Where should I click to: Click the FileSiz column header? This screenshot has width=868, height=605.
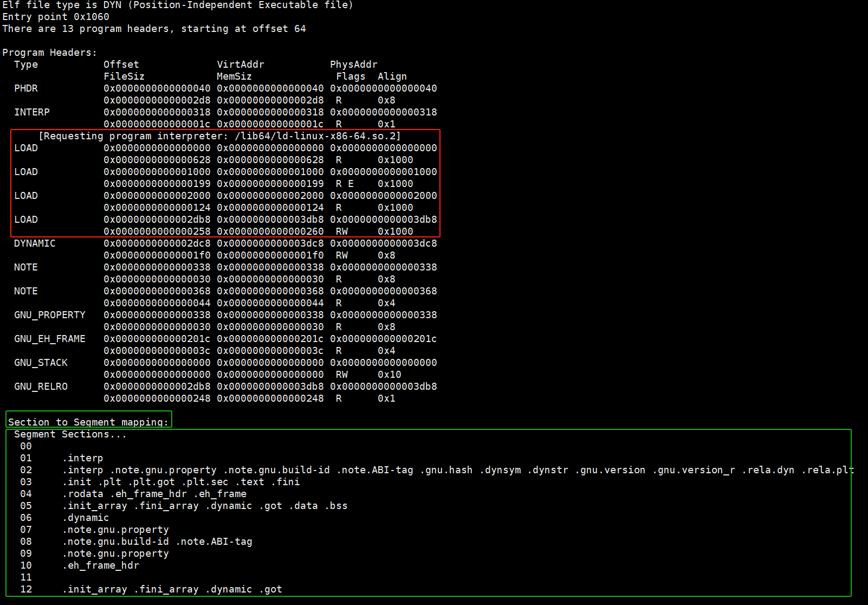pyautogui.click(x=124, y=76)
